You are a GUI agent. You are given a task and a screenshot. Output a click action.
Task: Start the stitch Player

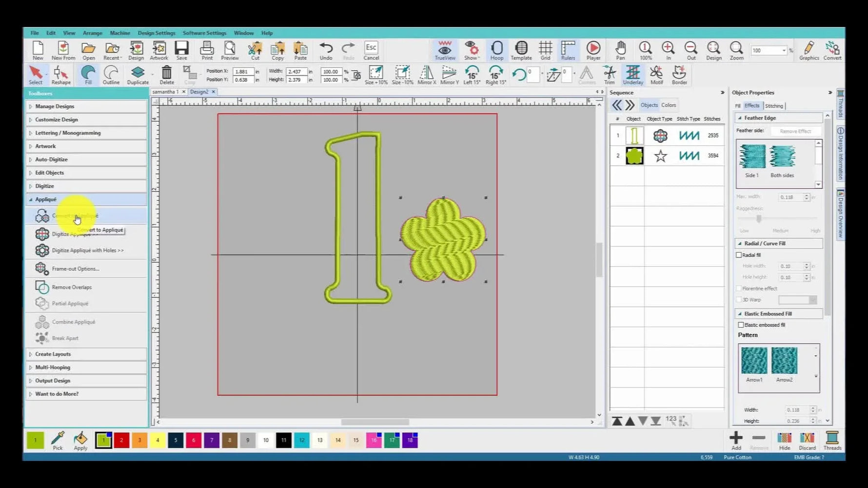(593, 50)
